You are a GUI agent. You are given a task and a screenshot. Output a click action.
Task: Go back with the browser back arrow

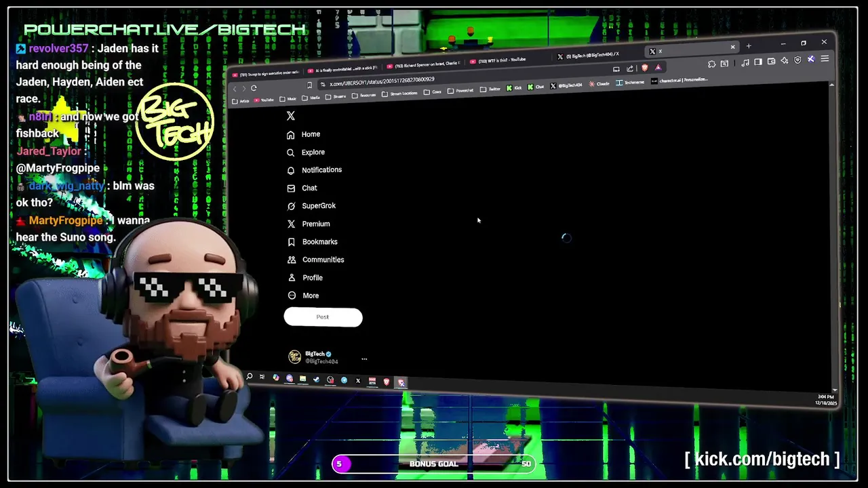tap(235, 89)
